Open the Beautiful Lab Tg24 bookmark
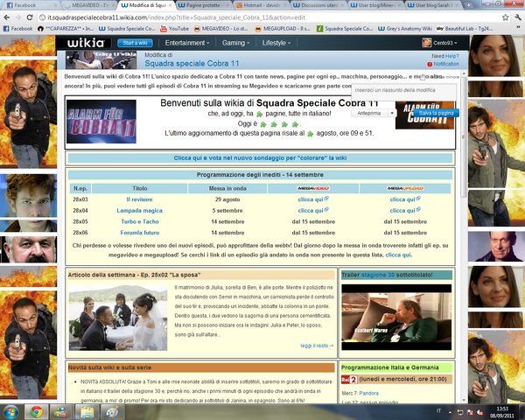 [x=465, y=29]
